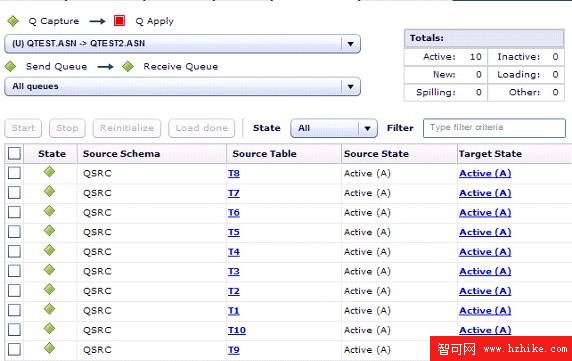Screen dimensions: 572x361
Task: Click the Stop button
Action: point(67,128)
